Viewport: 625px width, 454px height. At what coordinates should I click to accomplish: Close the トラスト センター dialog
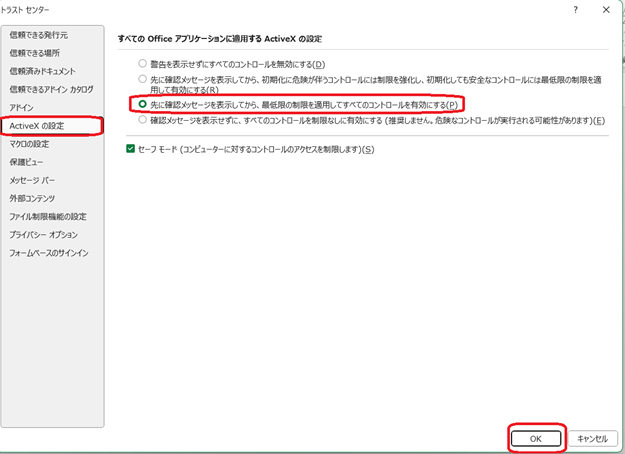[606, 10]
